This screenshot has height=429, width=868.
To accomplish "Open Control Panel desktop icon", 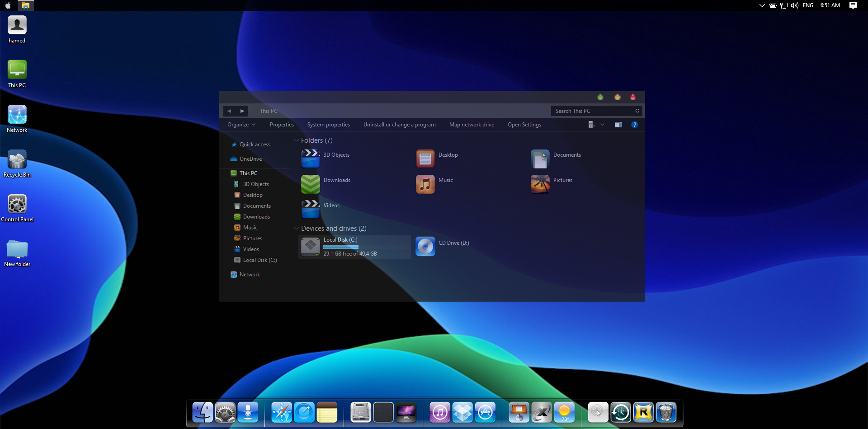I will point(17,205).
